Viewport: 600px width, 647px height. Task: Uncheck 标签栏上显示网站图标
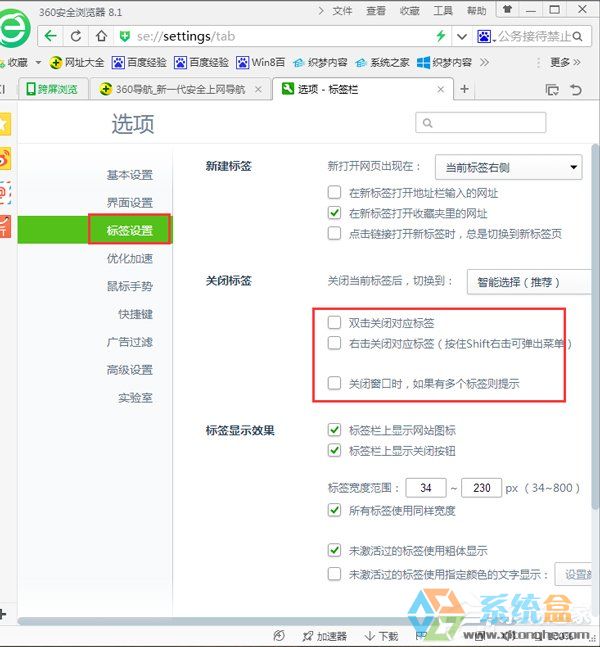click(x=334, y=430)
